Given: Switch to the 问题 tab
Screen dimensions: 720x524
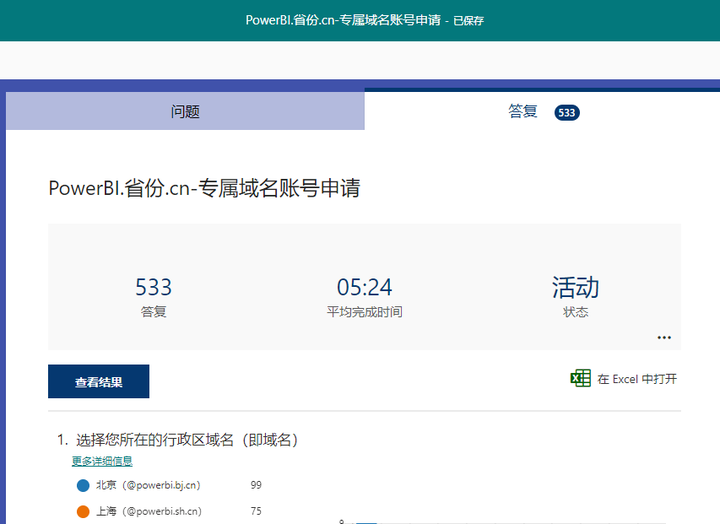Looking at the screenshot, I should [x=185, y=111].
